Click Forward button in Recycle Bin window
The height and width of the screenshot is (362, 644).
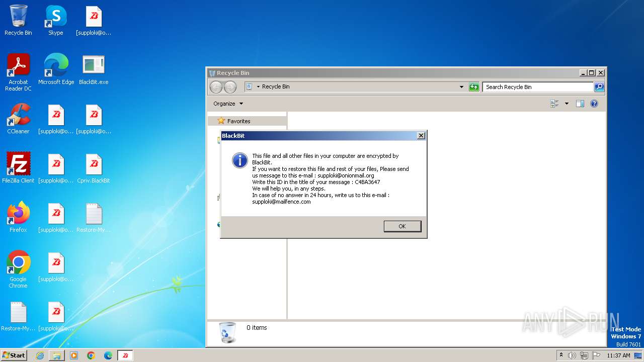[230, 87]
